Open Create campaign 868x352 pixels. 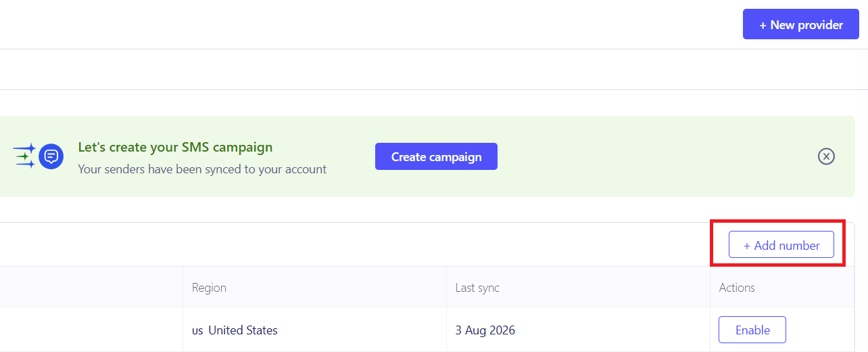tap(436, 156)
